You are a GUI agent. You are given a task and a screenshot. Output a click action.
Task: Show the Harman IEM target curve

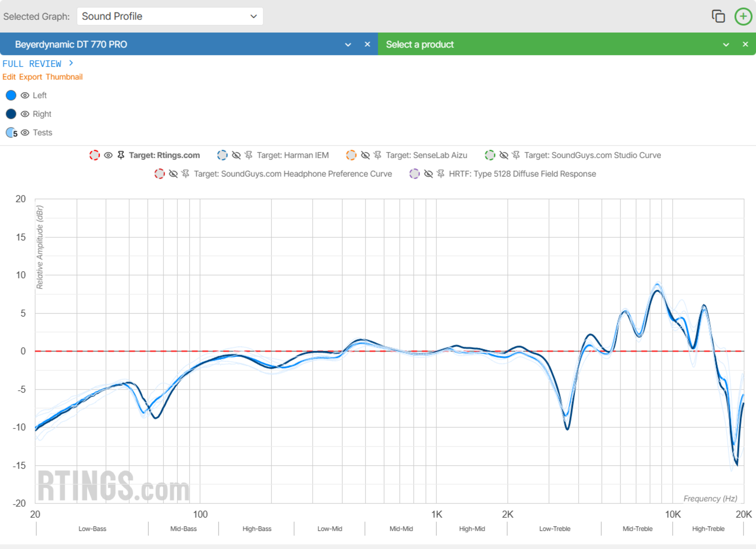coord(236,155)
